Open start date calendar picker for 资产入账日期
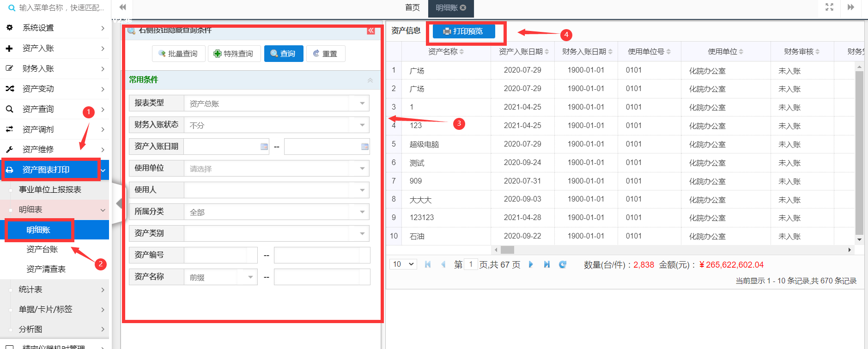 click(x=264, y=147)
